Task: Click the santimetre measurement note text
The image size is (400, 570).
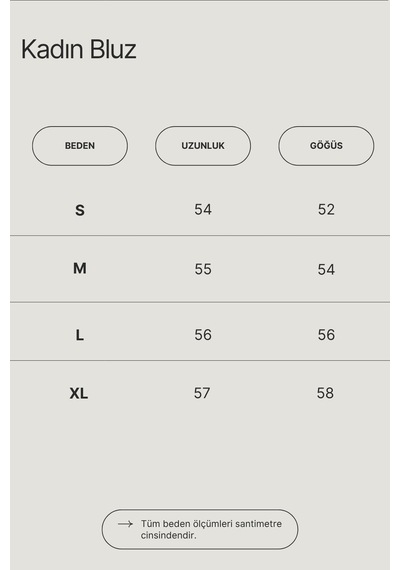Action: tap(211, 529)
